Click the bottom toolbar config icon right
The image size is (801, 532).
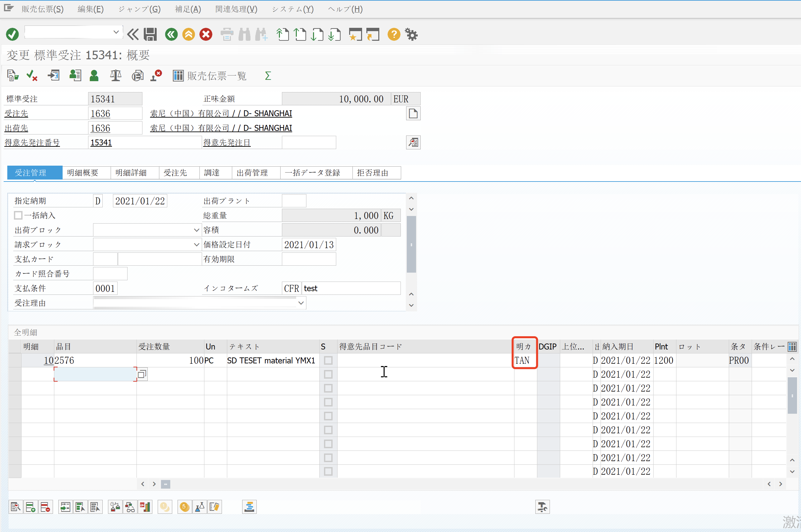click(x=543, y=507)
